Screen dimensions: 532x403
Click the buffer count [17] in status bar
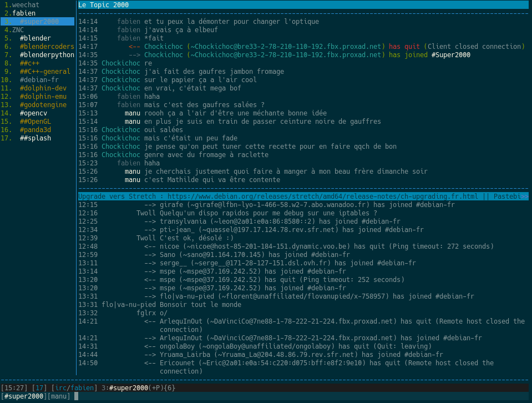39,387
